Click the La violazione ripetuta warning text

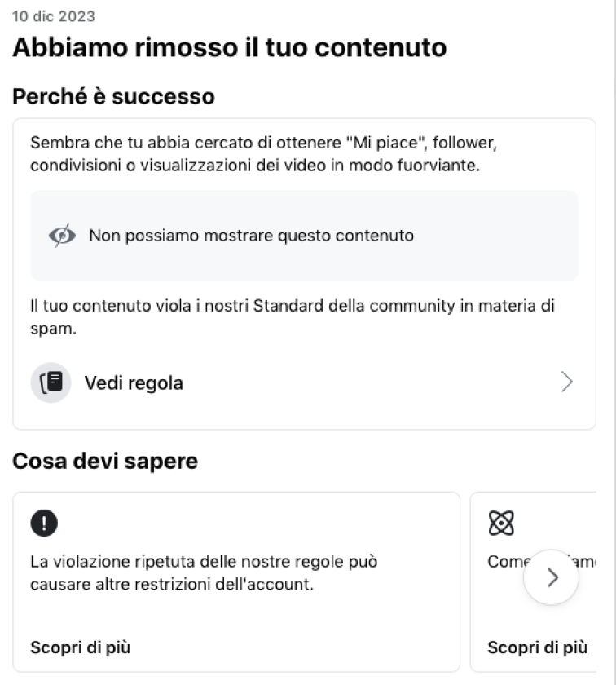[x=204, y=572]
